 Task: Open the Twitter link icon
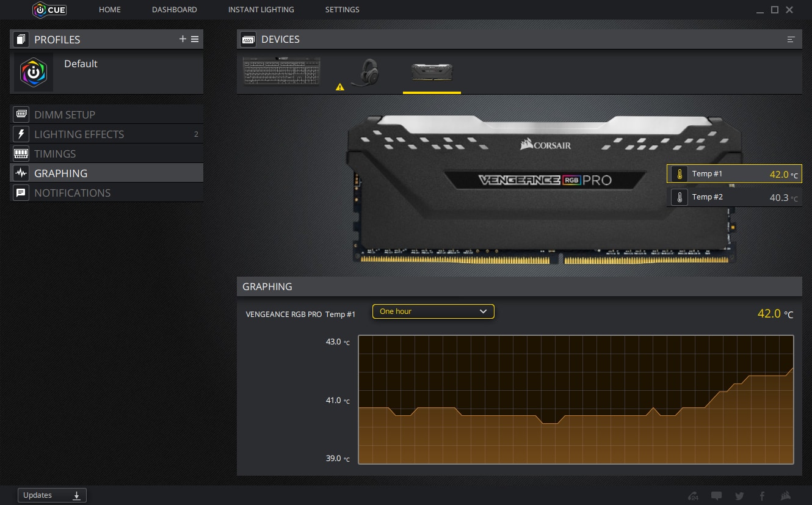click(x=740, y=496)
